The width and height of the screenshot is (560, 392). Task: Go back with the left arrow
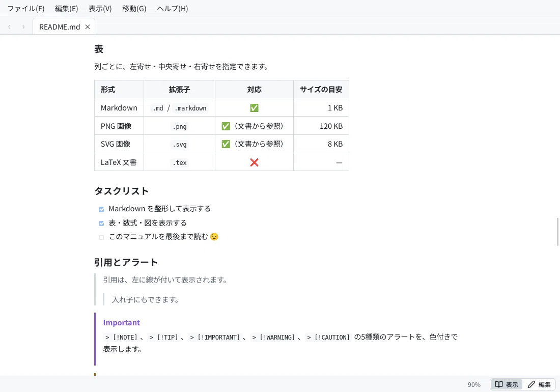(9, 27)
